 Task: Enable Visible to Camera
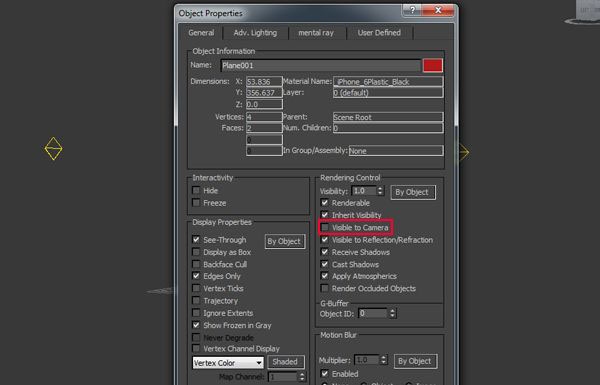325,227
